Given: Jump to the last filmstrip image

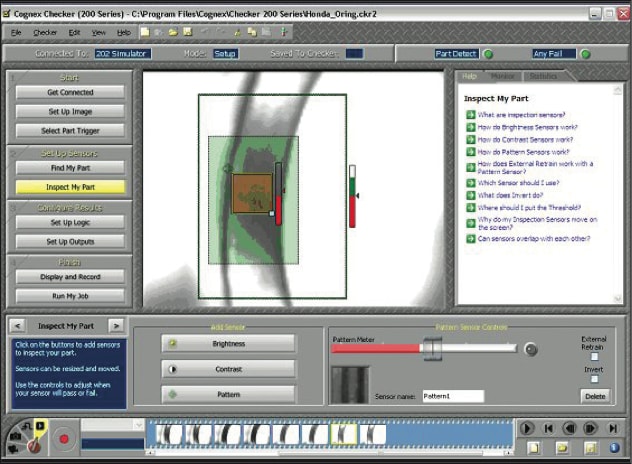Looking at the screenshot, I should point(613,428).
